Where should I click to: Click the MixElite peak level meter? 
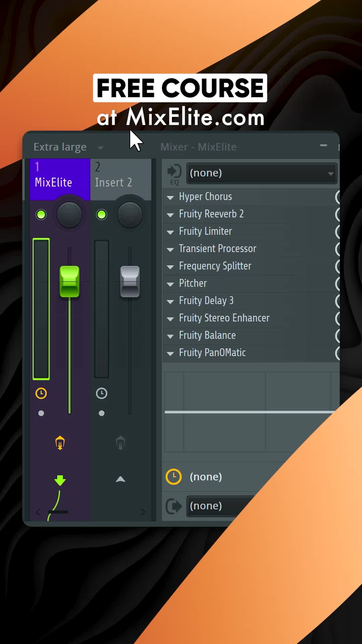click(41, 309)
